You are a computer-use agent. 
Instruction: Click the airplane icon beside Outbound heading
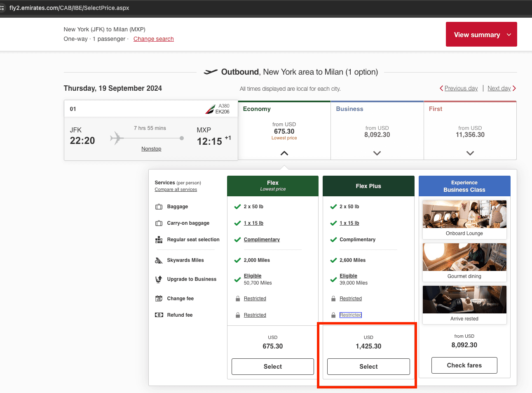(211, 72)
